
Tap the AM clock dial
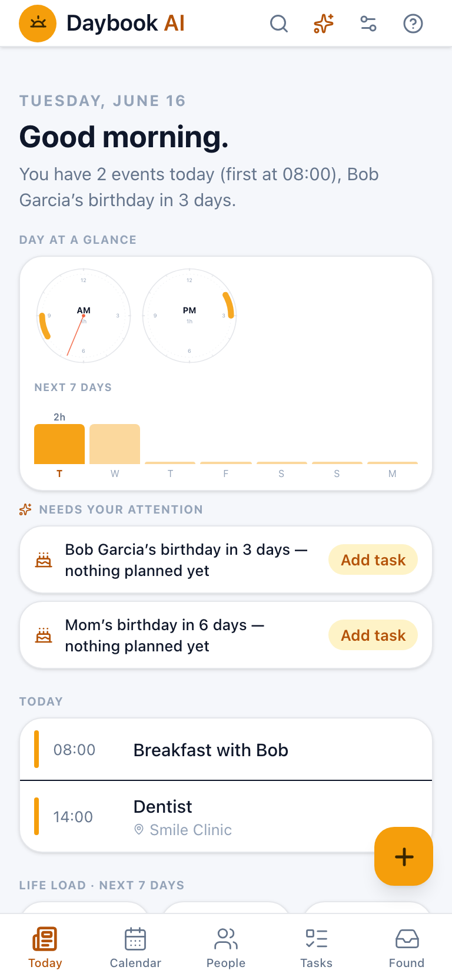(x=84, y=316)
